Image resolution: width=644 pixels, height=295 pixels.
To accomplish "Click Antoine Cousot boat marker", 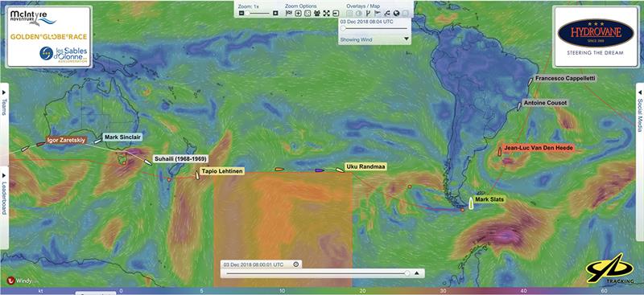I will click(519, 106).
